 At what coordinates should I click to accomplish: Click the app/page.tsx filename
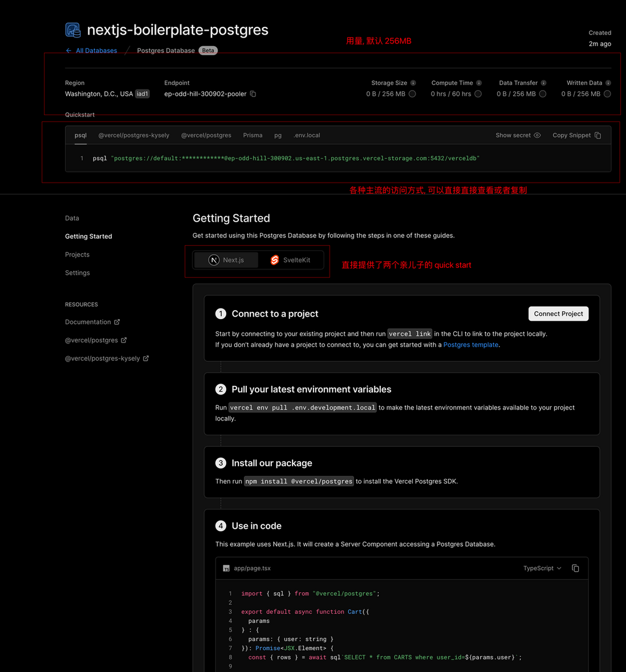[252, 568]
